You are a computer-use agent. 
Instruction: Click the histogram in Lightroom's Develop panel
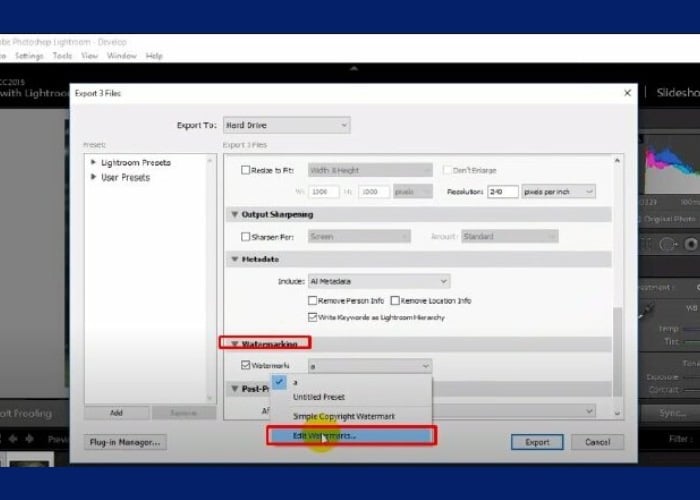(x=670, y=164)
